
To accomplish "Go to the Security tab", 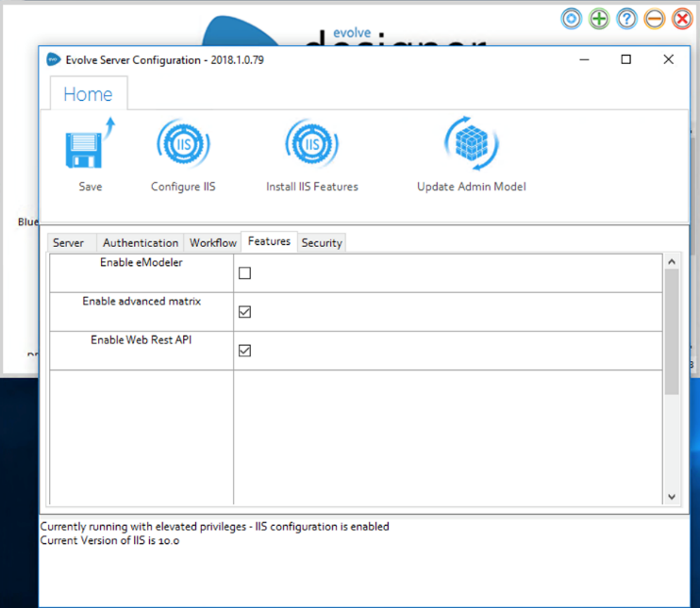I will (x=322, y=243).
